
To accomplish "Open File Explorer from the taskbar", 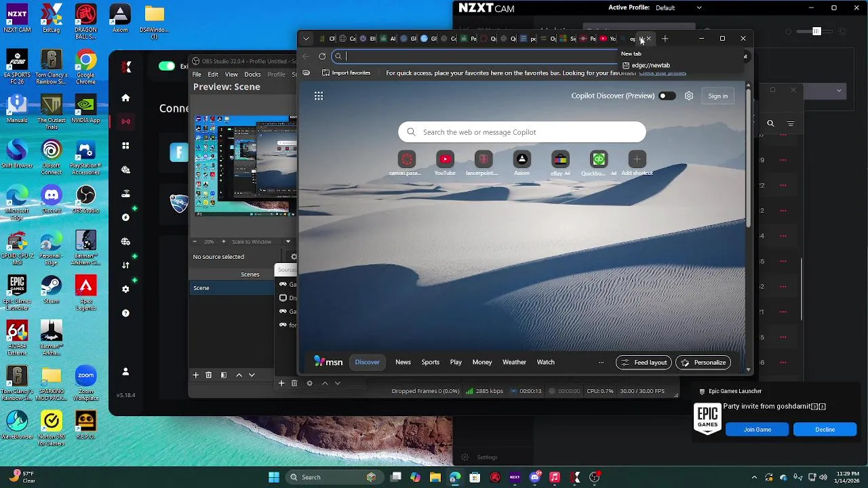I will (435, 477).
